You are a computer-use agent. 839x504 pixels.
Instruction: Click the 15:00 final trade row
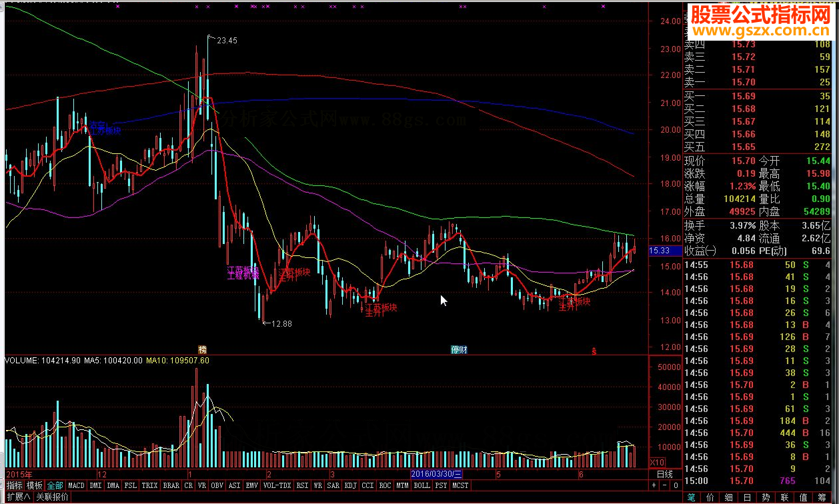click(x=758, y=481)
